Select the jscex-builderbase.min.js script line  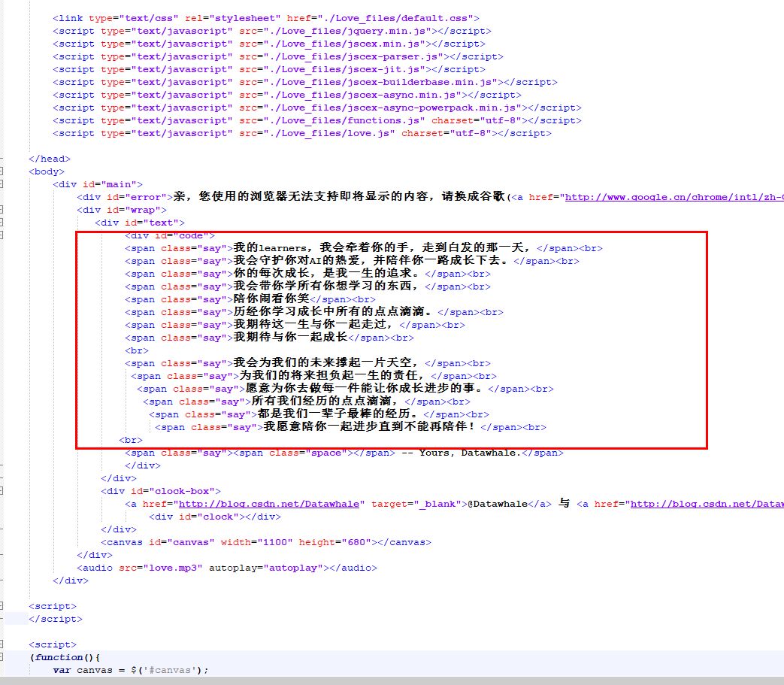pyautogui.click(x=305, y=83)
